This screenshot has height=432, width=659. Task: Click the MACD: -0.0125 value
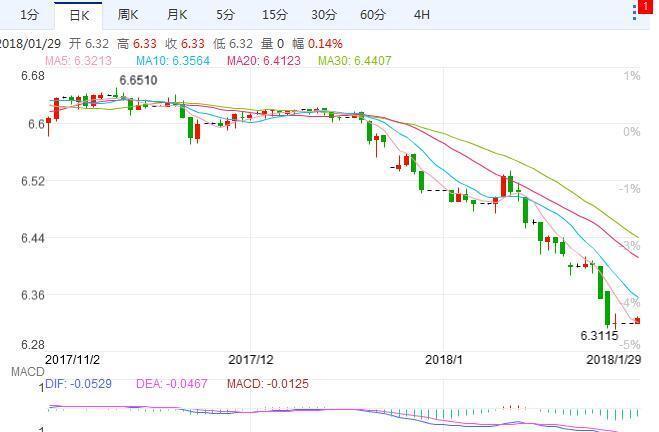(x=268, y=384)
